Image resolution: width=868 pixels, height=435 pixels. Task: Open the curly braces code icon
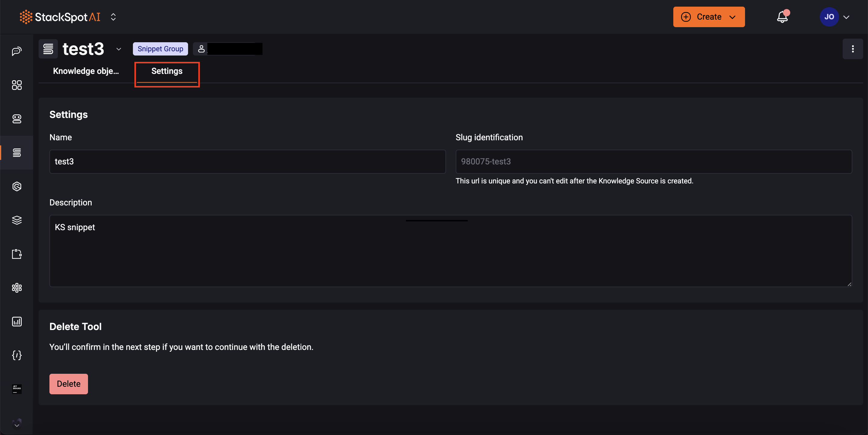(x=17, y=355)
